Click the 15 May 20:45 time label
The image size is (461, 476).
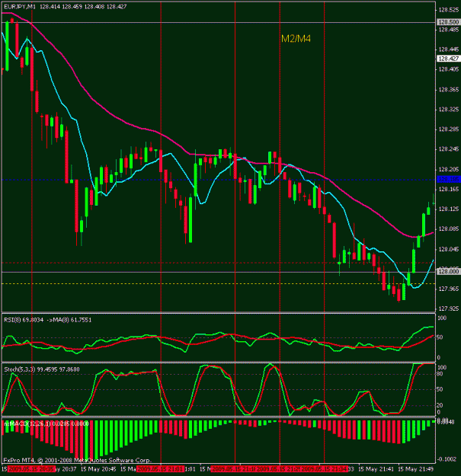coord(98,469)
